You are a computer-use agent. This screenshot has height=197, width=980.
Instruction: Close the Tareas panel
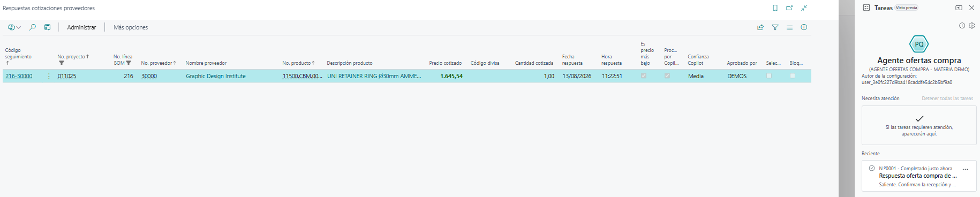pyautogui.click(x=971, y=7)
